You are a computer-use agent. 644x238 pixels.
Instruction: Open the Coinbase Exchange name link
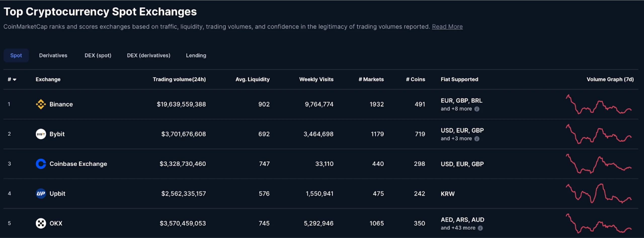[78, 164]
